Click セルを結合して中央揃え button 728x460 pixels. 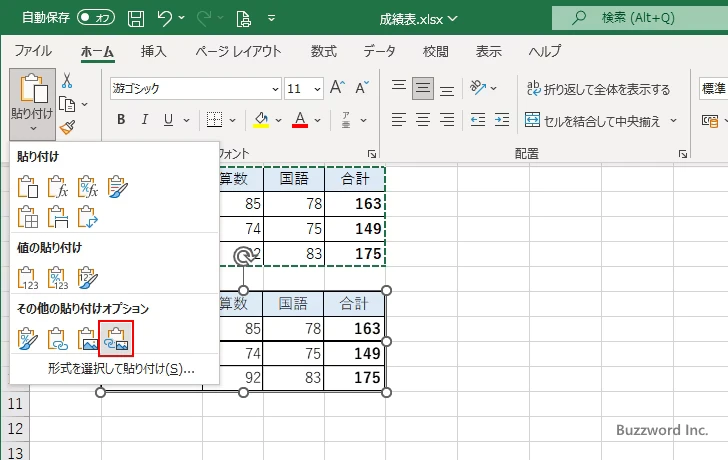[592, 121]
